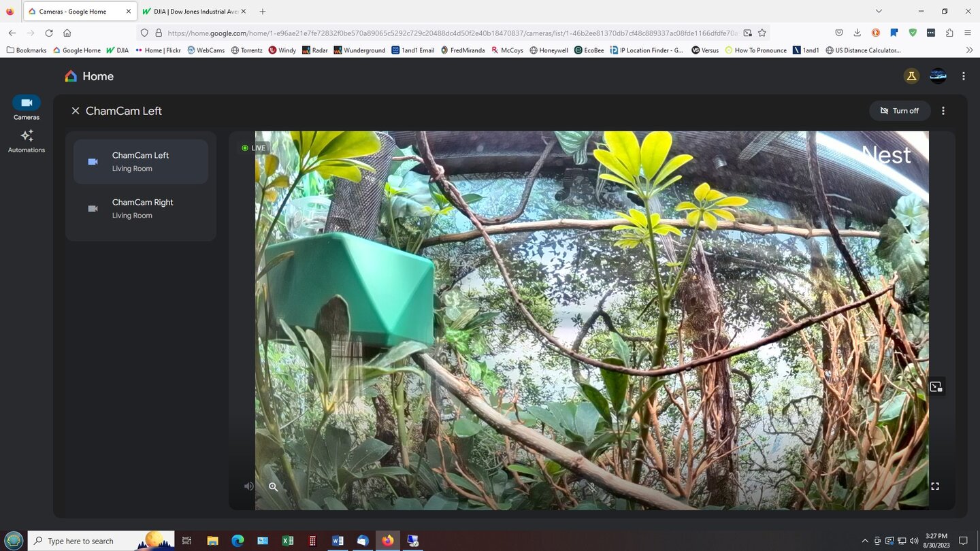The width and height of the screenshot is (980, 551).
Task: Open the account profile avatar
Action: [938, 76]
